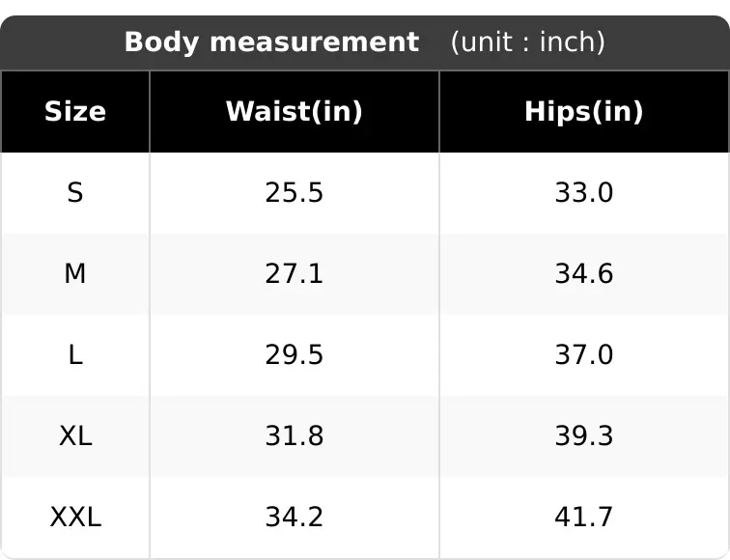The width and height of the screenshot is (730, 560).
Task: Select waist value 34.2
Action: point(295,518)
